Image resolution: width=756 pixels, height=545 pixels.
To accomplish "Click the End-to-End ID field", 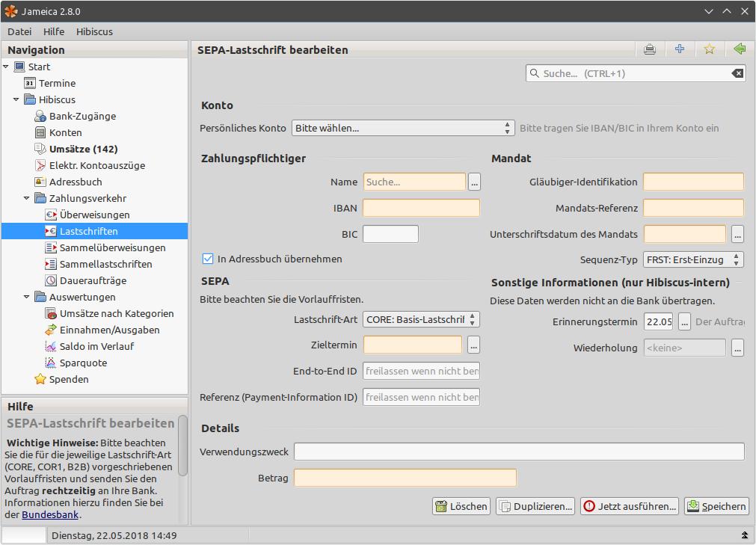I will (x=421, y=371).
